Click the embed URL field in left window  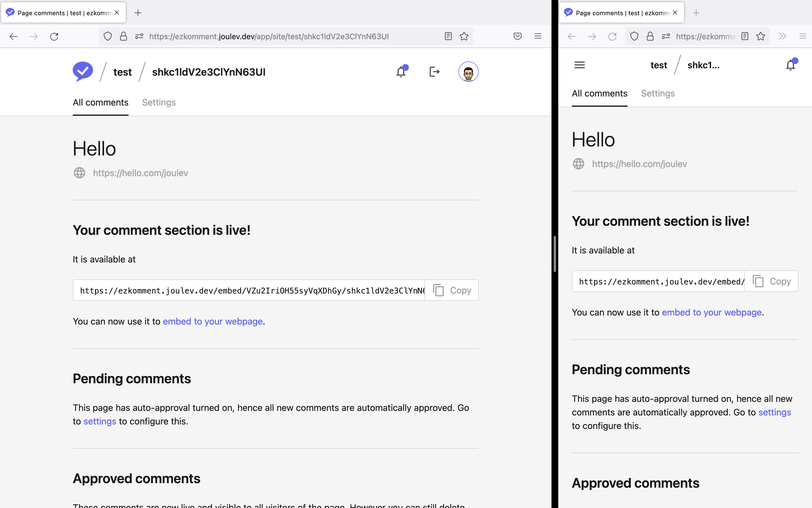(249, 290)
